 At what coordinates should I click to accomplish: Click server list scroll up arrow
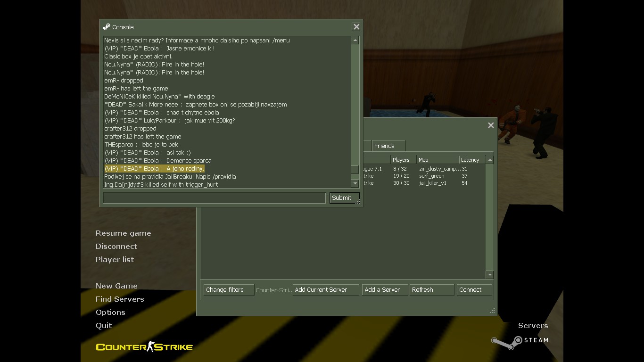(490, 160)
